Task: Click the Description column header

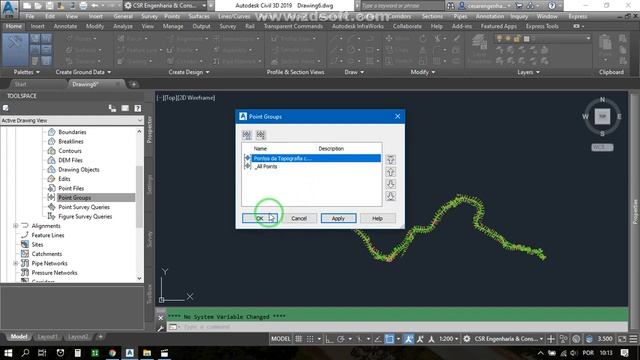Action: 331,149
